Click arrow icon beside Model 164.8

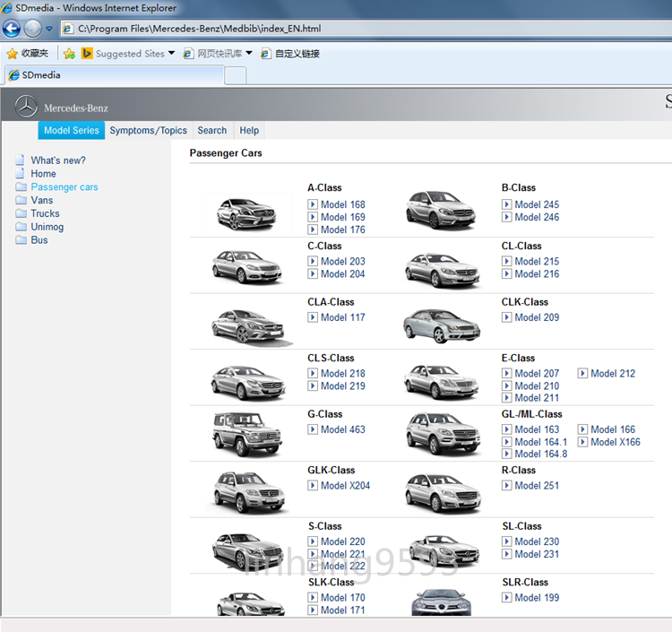(506, 455)
